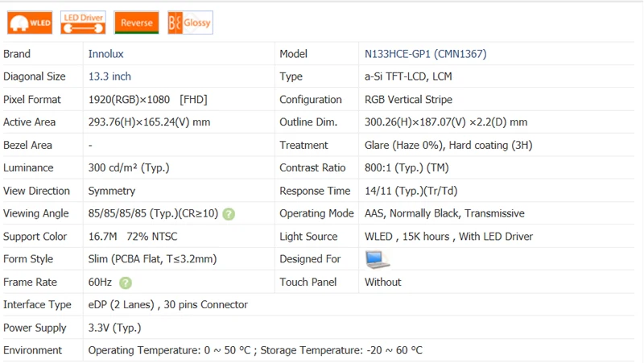Click the Touch Panel label
644x363 pixels.
pos(308,282)
